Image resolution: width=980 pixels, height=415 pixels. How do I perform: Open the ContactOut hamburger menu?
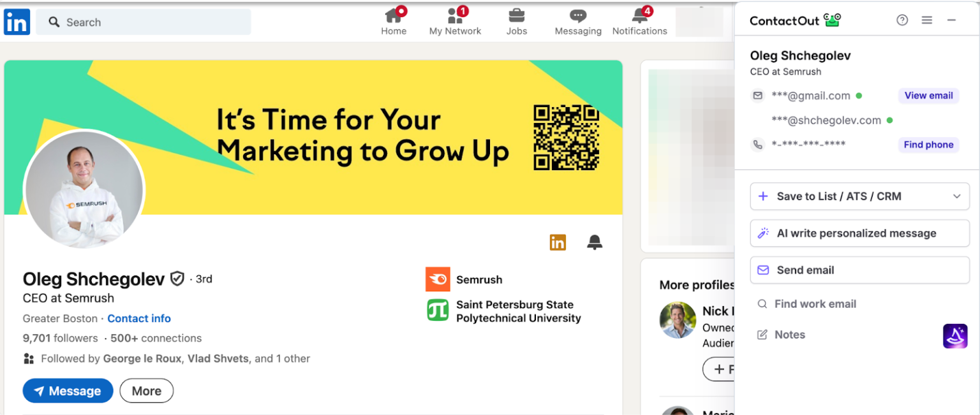coord(927,20)
